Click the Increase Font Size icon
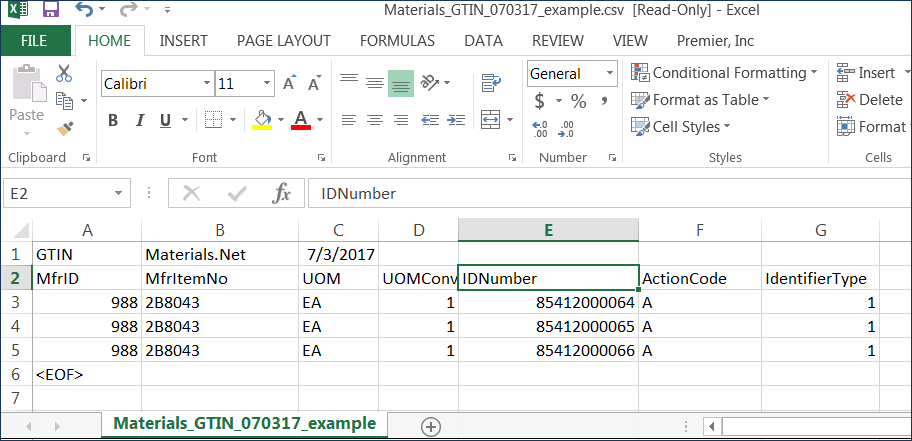Viewport: 912px width, 441px height. tap(289, 84)
